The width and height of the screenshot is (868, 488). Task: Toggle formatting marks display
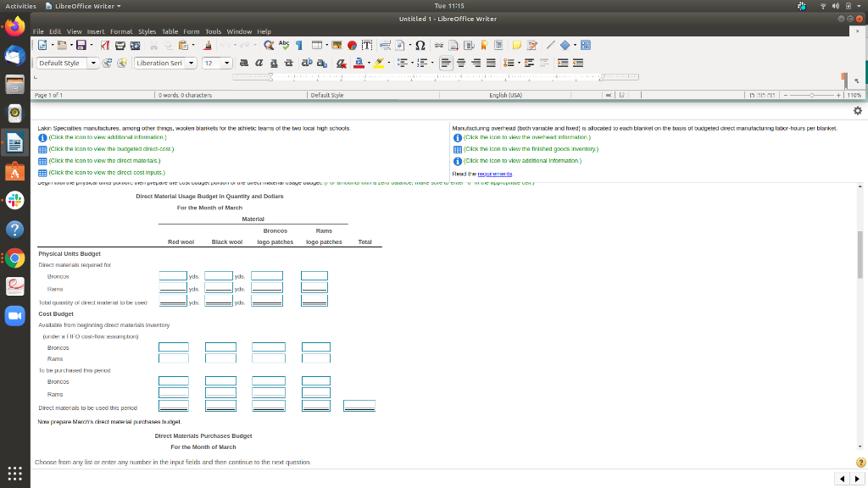tap(301, 45)
